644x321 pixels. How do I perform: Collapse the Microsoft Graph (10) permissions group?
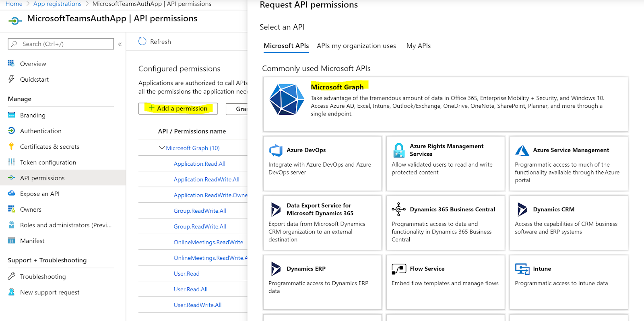161,148
